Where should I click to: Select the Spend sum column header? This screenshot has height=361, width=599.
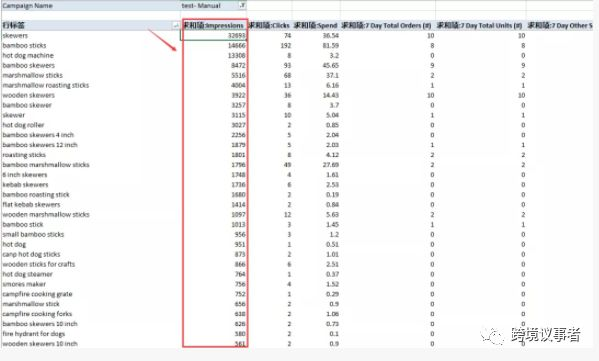point(316,26)
